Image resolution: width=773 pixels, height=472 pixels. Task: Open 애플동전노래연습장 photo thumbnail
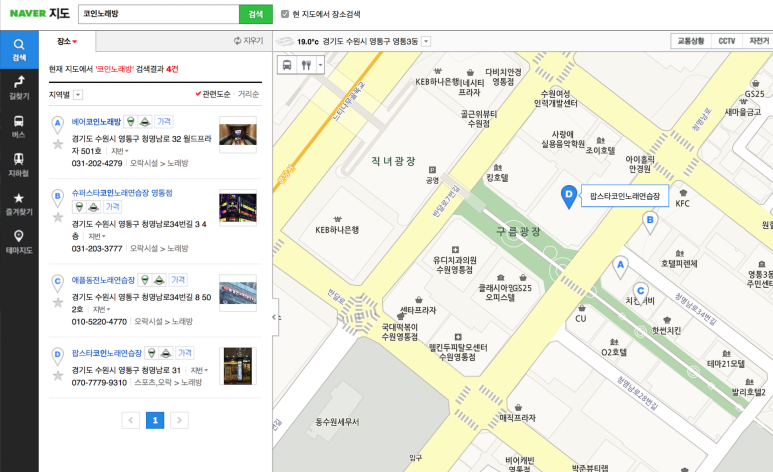click(x=238, y=293)
